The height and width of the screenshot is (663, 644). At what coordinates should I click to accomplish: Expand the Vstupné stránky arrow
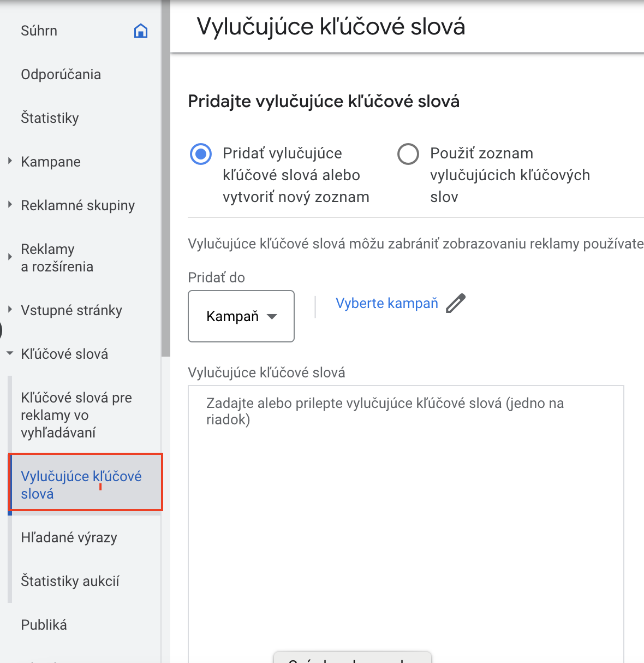click(10, 310)
